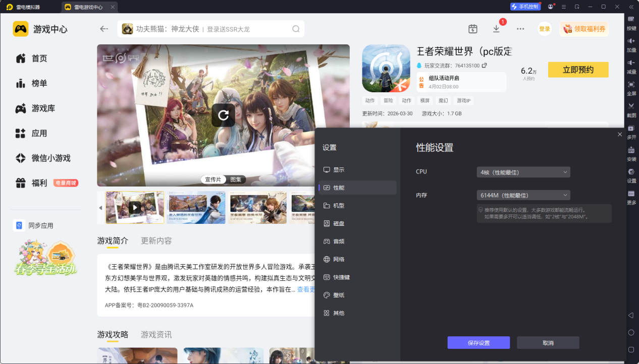Viewport: 639px width, 364px height.
Task: Click the screenshot scissors icon in right sidebar
Action: click(631, 106)
